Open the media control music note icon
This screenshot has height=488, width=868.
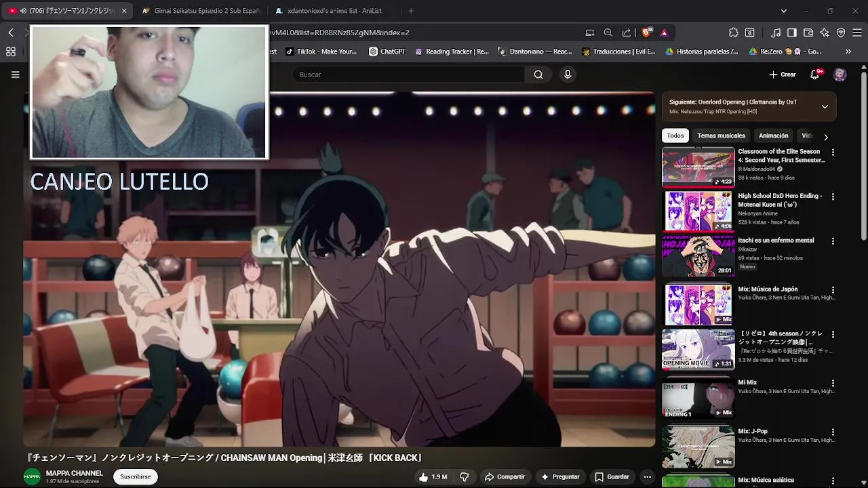click(776, 33)
